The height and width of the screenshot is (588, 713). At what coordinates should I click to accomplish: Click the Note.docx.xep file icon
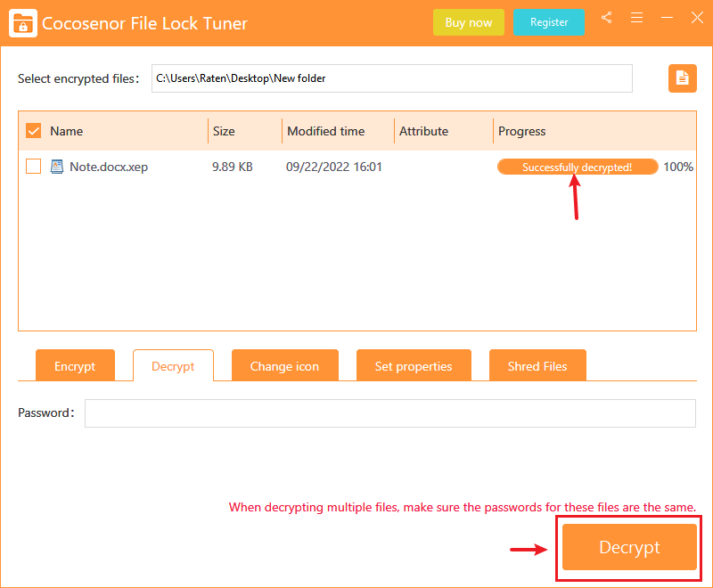pos(57,167)
